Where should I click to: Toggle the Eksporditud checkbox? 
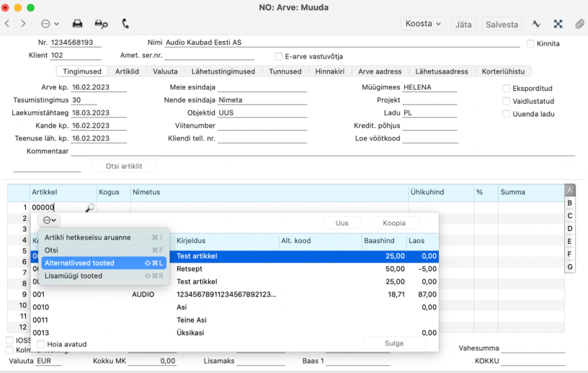506,88
